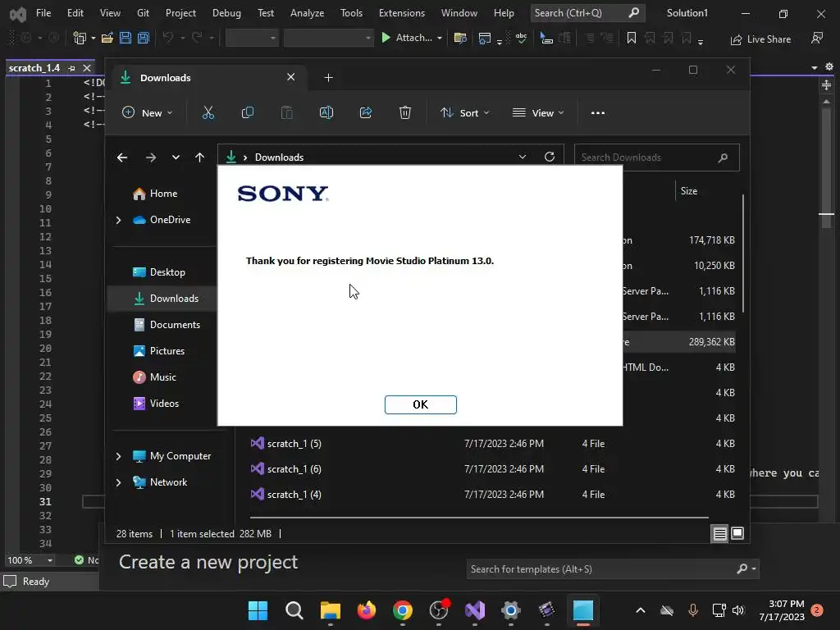This screenshot has width=840, height=630.
Task: Select the scratch_1 (5) file
Action: click(493, 444)
